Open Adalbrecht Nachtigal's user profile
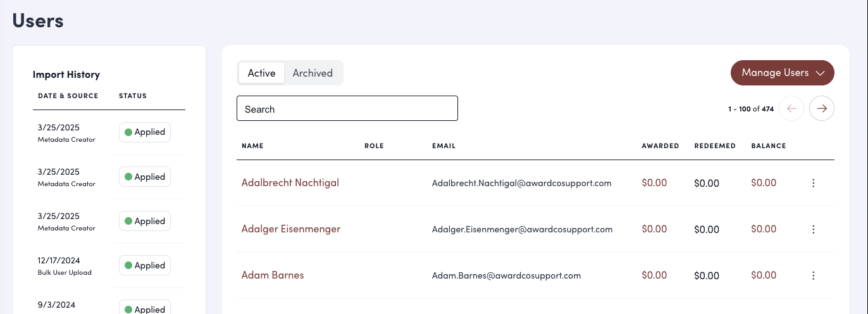Image resolution: width=868 pixels, height=314 pixels. (290, 183)
